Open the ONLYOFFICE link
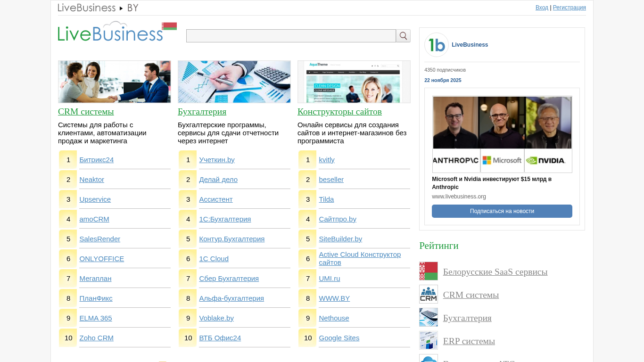Image resolution: width=644 pixels, height=362 pixels. (x=102, y=259)
